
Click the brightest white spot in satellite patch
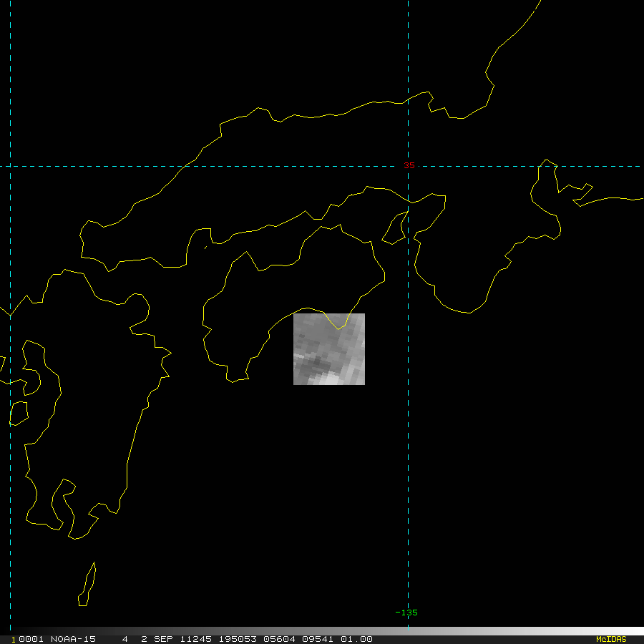[329, 380]
